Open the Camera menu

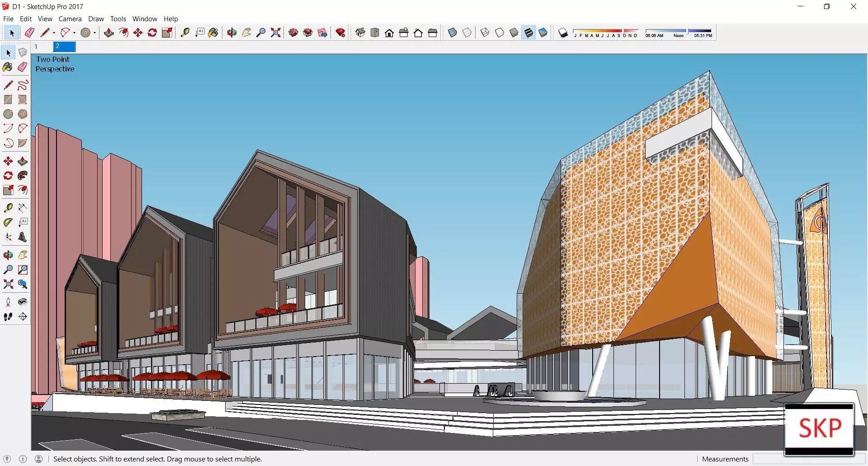point(70,19)
